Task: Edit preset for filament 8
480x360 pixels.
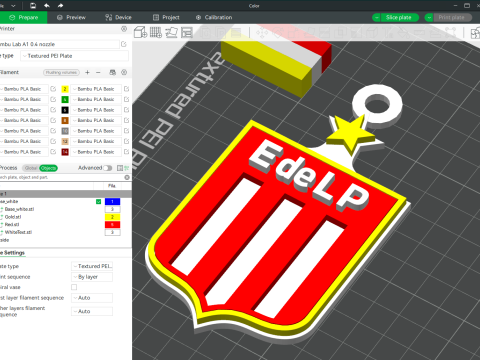Action: point(126,120)
